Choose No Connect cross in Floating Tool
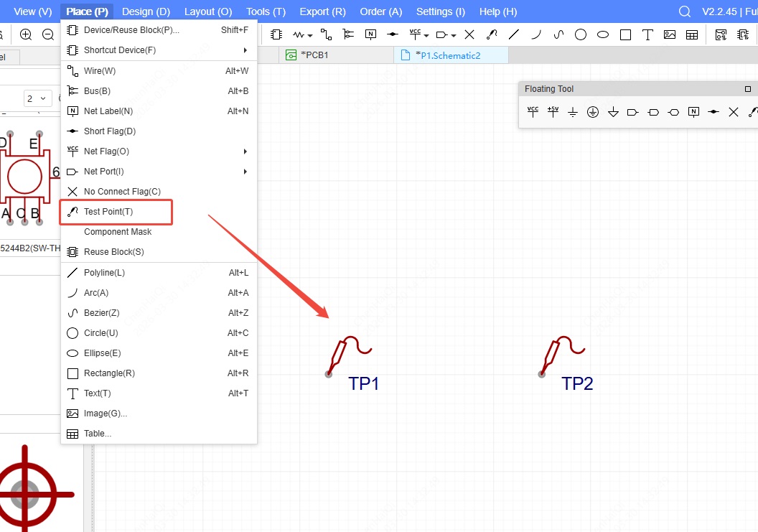 pos(734,112)
